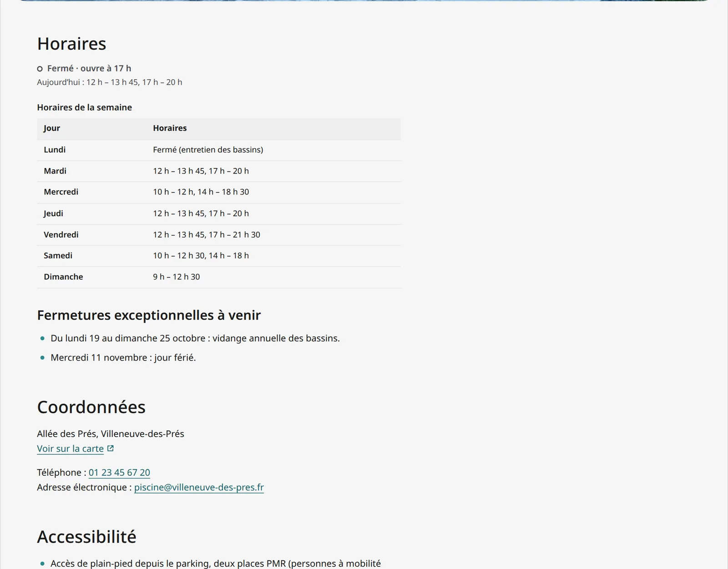Click the 'Samedi' row label
728x569 pixels.
tap(58, 256)
